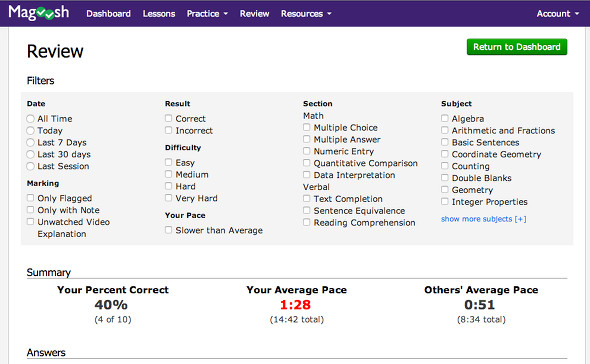Tick the Sentence Equivalence checkbox
The image size is (590, 364).
point(307,210)
